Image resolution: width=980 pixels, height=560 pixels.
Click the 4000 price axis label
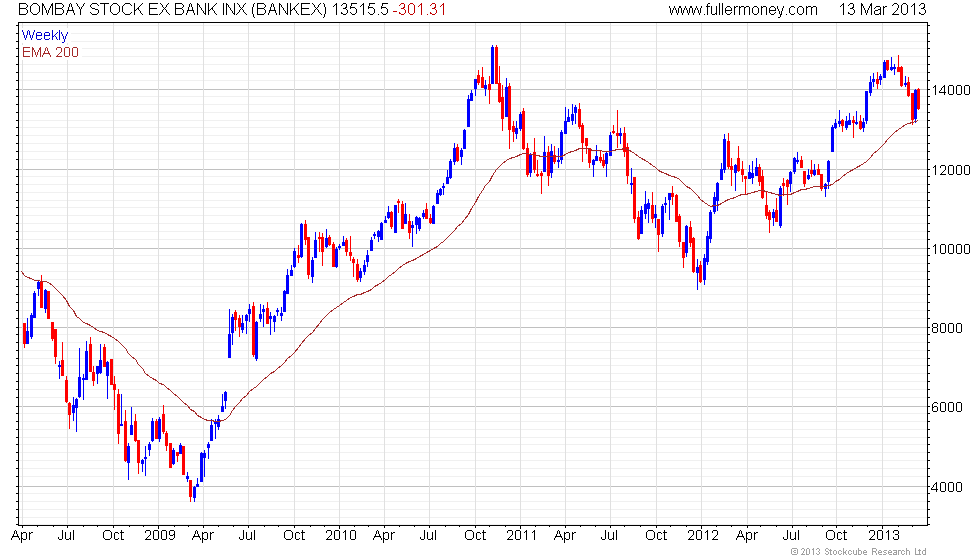[x=946, y=487]
